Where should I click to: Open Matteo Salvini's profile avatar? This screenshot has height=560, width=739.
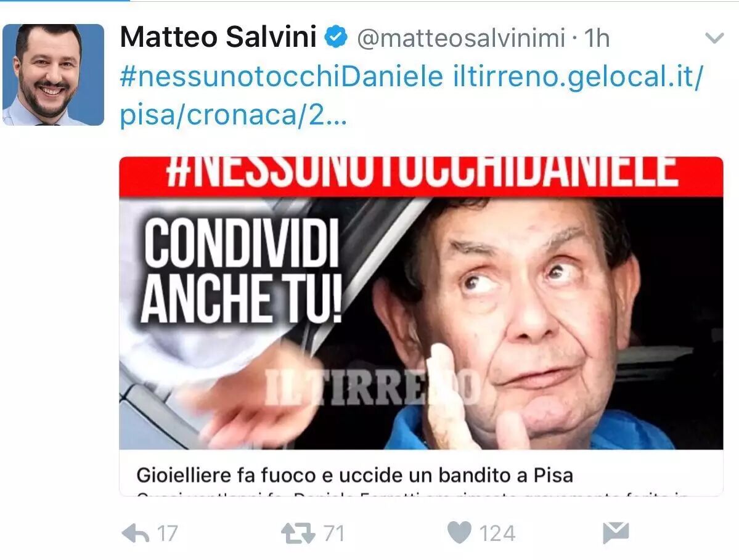(53, 75)
